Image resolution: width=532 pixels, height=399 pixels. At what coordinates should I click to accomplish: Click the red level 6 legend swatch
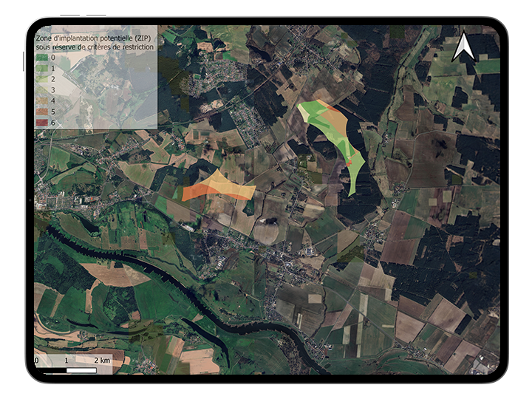[x=42, y=121]
